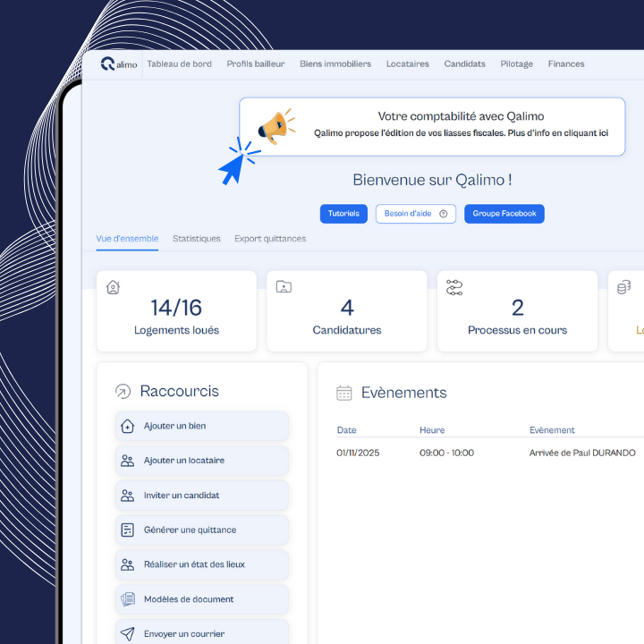Click the people icon beside Ajouter un locataire
The image size is (644, 644).
[127, 461]
